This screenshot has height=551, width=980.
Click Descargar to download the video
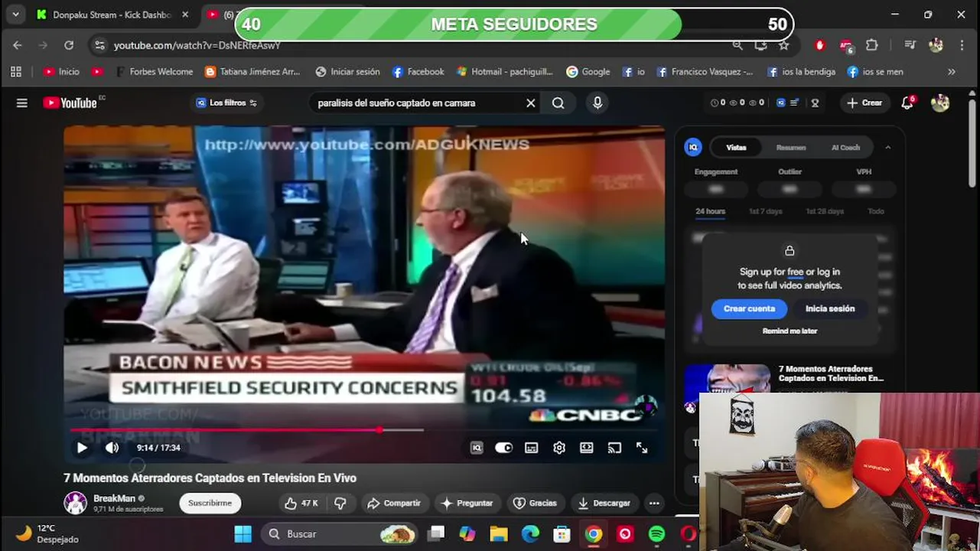click(604, 503)
